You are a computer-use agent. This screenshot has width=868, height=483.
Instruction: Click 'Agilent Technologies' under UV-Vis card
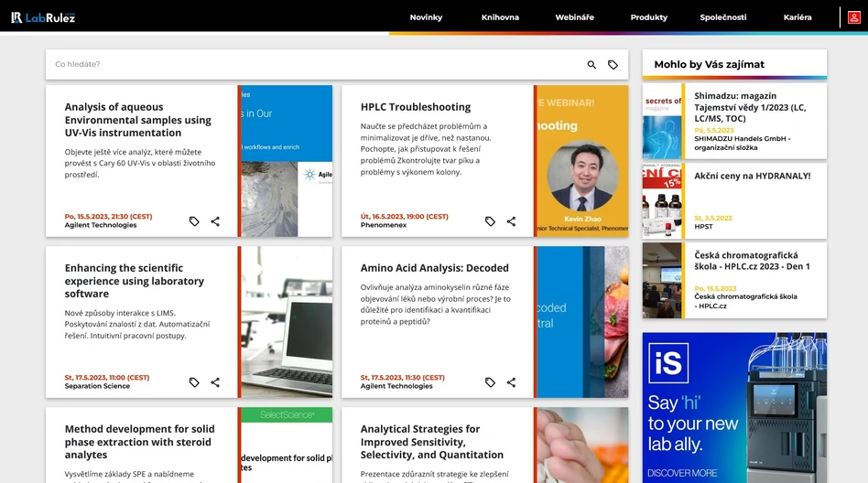[x=100, y=225]
